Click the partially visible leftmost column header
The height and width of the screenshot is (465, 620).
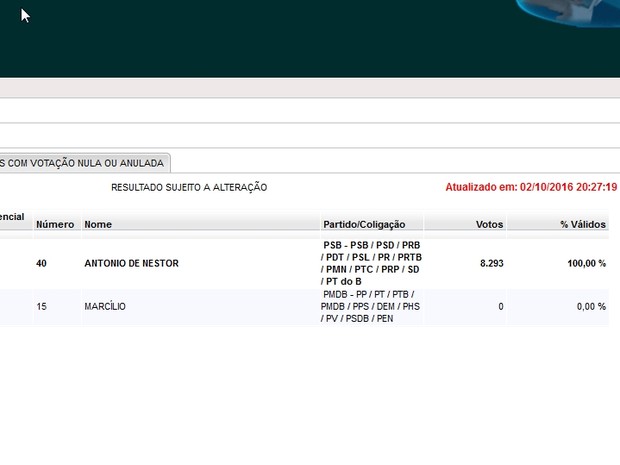[x=12, y=217]
